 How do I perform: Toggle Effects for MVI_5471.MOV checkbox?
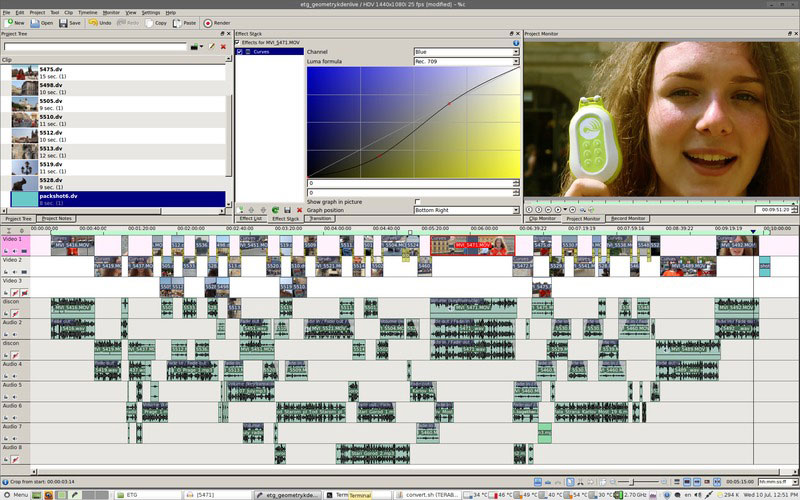237,43
